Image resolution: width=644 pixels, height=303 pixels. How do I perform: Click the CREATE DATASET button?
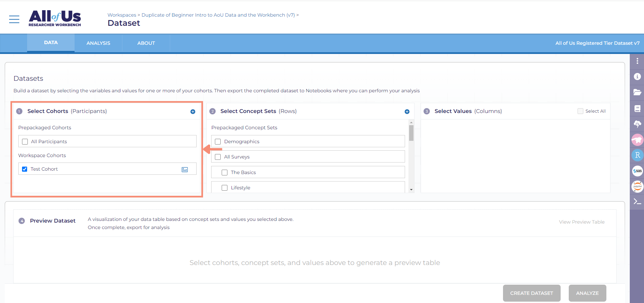(x=531, y=293)
